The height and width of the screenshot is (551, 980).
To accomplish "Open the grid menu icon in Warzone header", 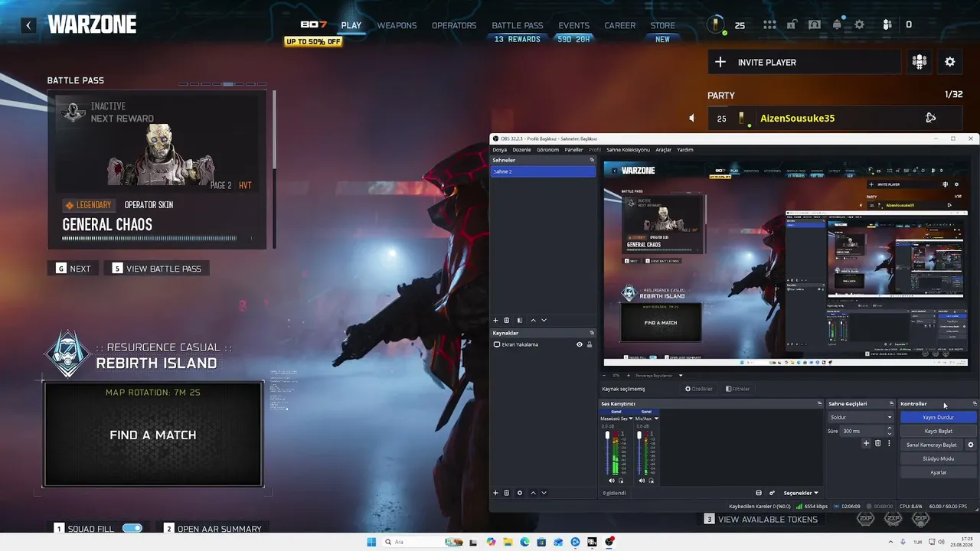I will tap(769, 24).
